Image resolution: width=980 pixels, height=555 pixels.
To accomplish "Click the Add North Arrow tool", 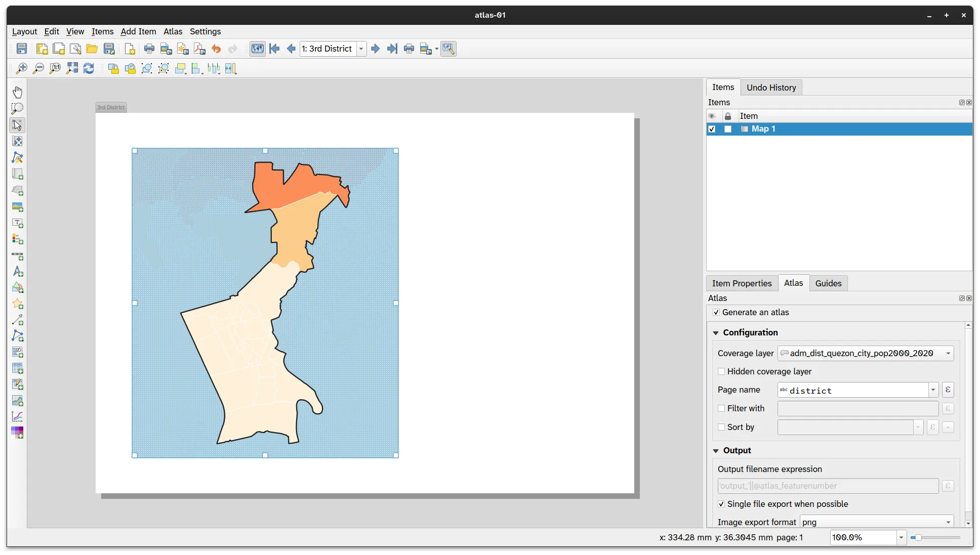I will pyautogui.click(x=17, y=272).
